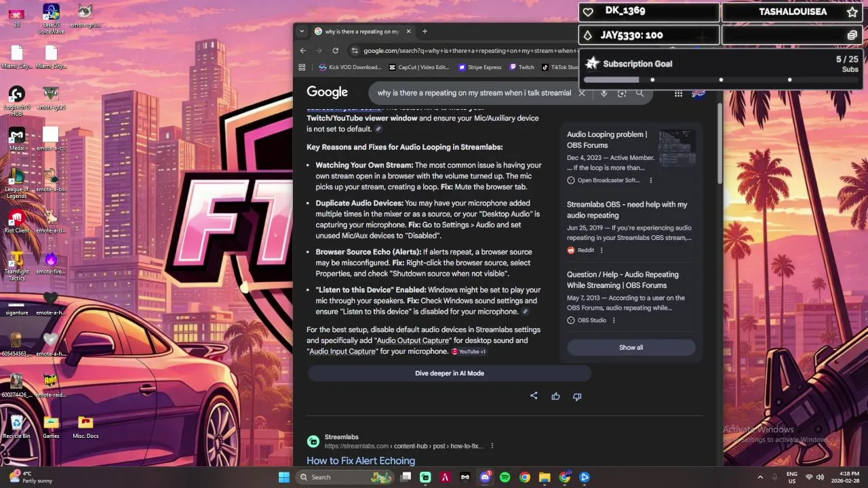This screenshot has width=868, height=488.
Task: Close the 'why is there a repeating' tab
Action: click(x=409, y=31)
